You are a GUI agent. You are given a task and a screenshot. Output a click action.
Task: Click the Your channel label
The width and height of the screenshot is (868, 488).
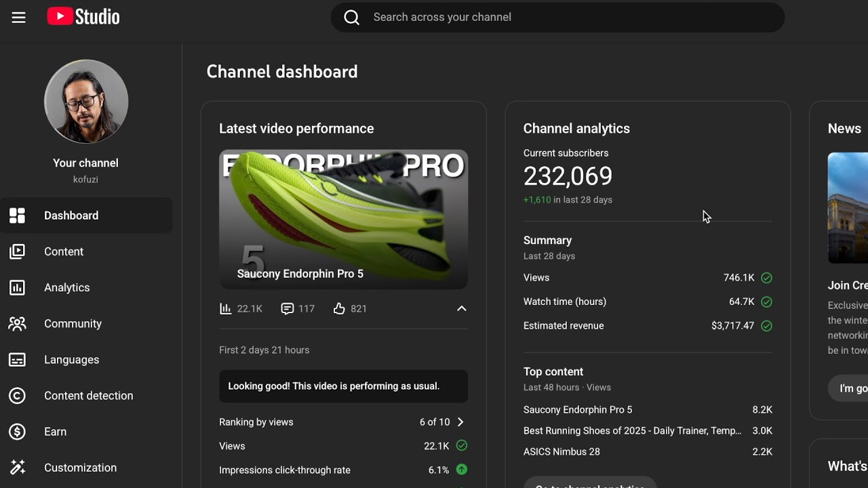click(x=85, y=163)
